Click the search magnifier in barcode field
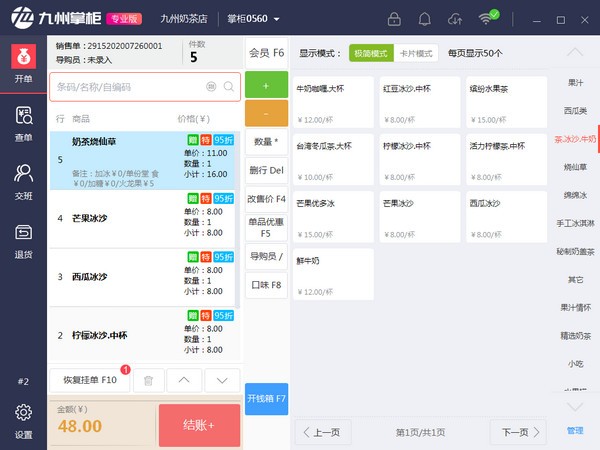The image size is (600, 450). [x=230, y=87]
